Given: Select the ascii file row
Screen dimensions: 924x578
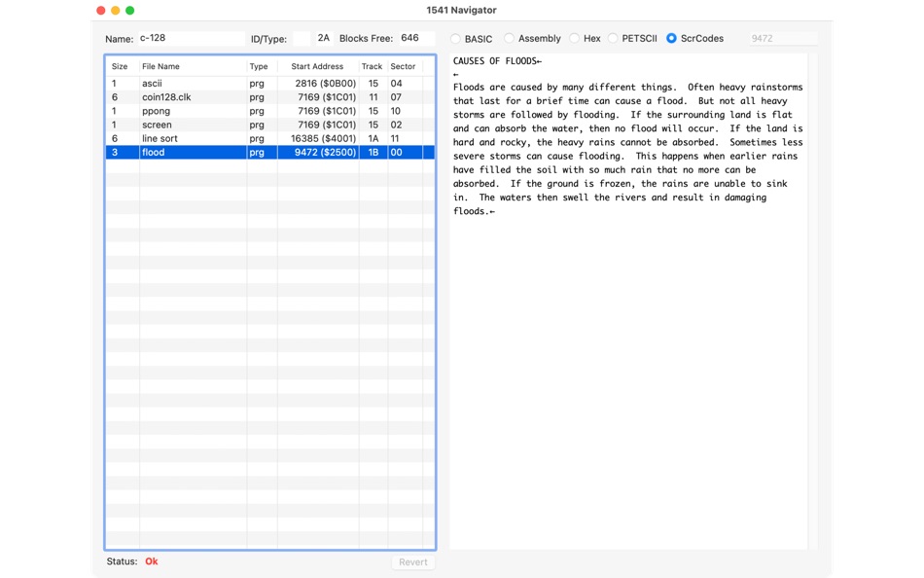Looking at the screenshot, I should tap(269, 83).
